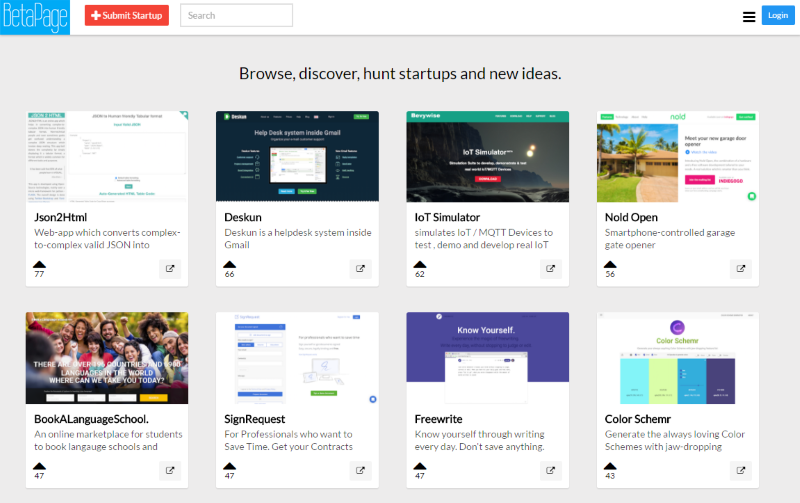Open the IoT Simulator screenshot thumbnail
This screenshot has width=800, height=503.
(x=488, y=157)
